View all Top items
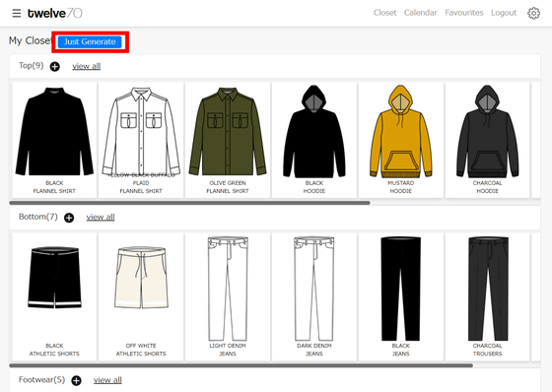This screenshot has height=392, width=552. (87, 66)
